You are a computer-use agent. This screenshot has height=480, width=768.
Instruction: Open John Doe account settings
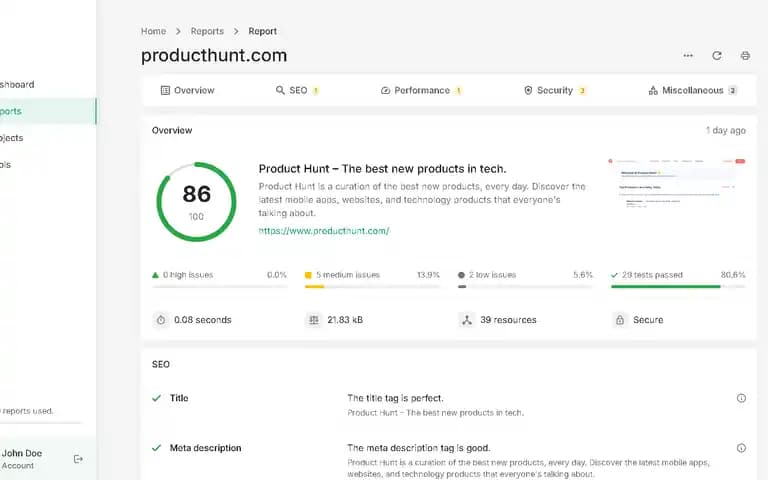22,459
